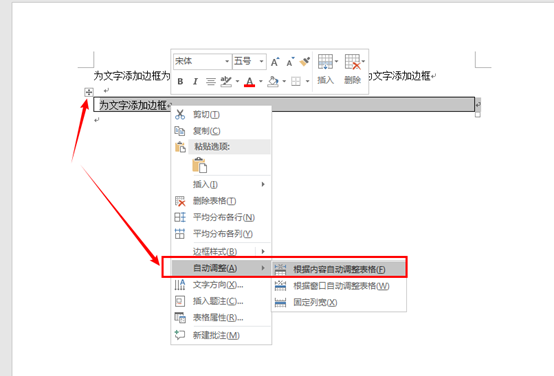Viewport: 554px width, 376px height.
Task: Toggle Italic formatting in mini toolbar
Action: click(x=195, y=82)
